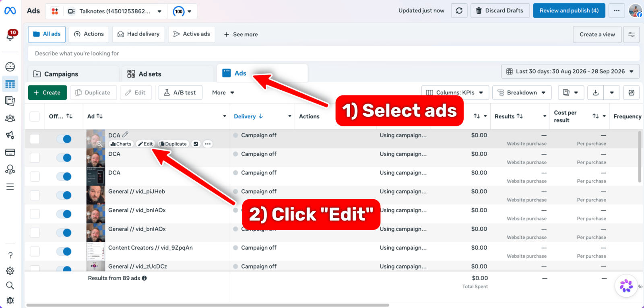Open the Last 30 days date range picker
The width and height of the screenshot is (644, 308).
(570, 71)
